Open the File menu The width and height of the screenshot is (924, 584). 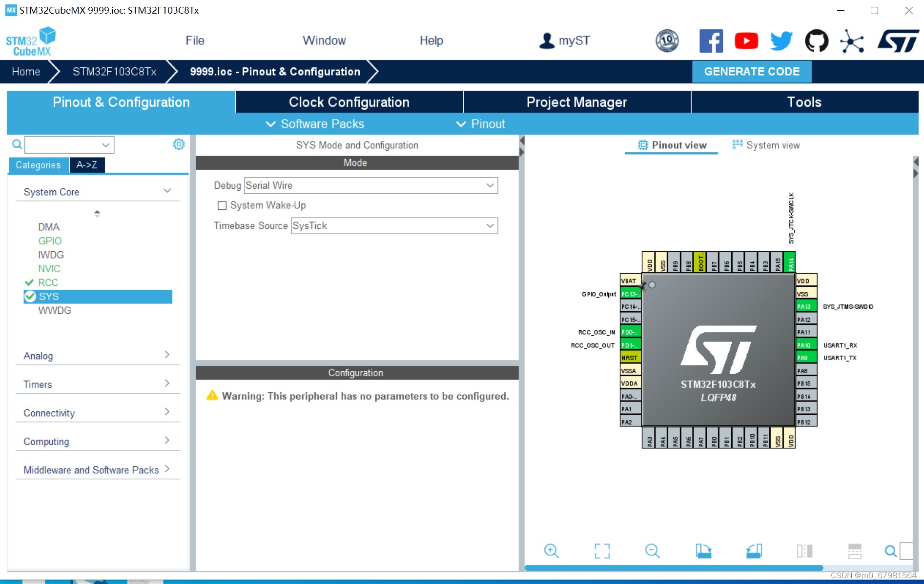click(195, 40)
